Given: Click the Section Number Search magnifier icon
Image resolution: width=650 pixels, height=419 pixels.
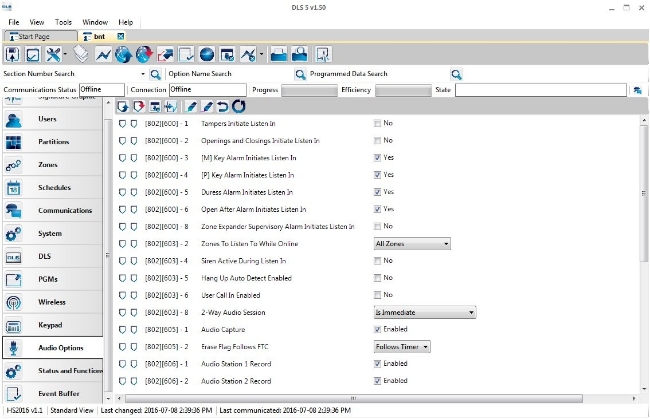Looking at the screenshot, I should coord(155,74).
